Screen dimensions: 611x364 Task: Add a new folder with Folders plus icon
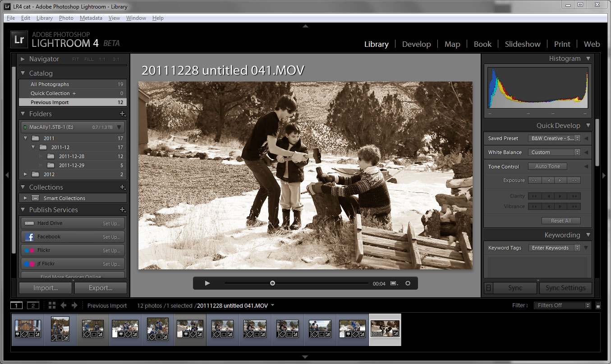click(x=122, y=114)
